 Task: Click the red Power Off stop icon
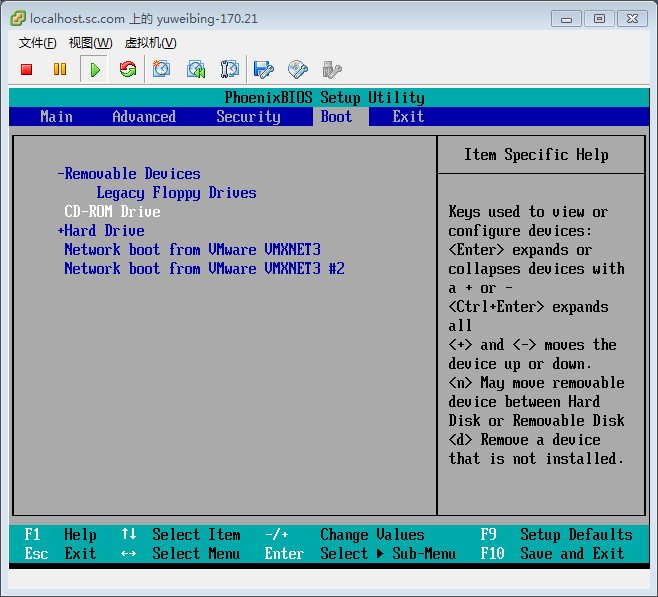(x=27, y=69)
